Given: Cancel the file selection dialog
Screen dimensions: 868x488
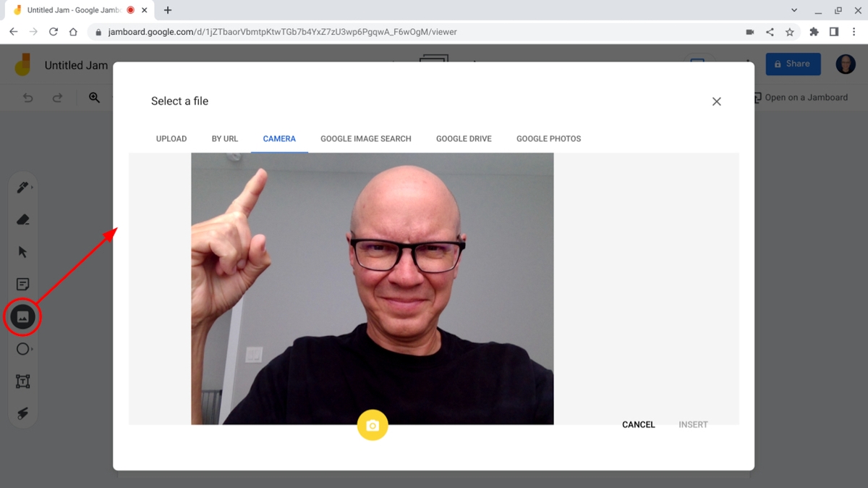Looking at the screenshot, I should tap(637, 424).
